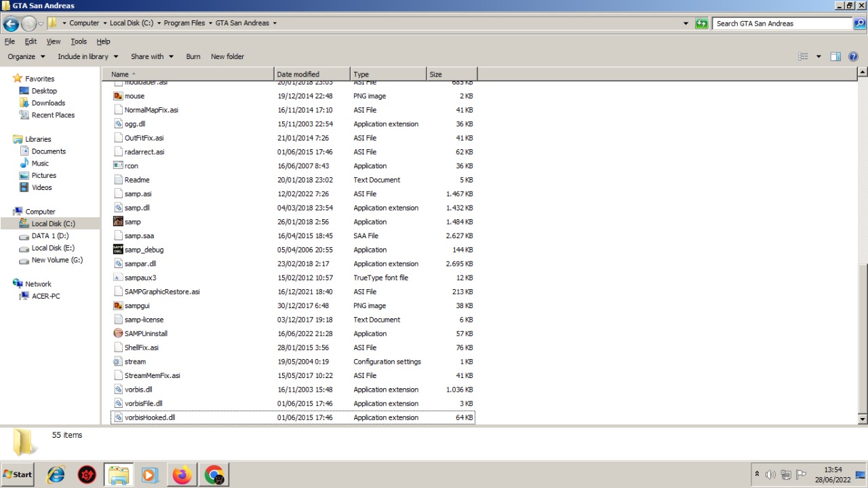Open the File menu

(x=9, y=41)
